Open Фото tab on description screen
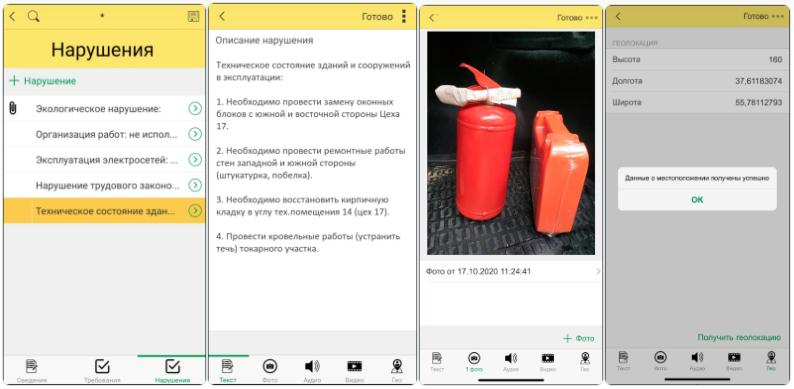 (x=270, y=370)
